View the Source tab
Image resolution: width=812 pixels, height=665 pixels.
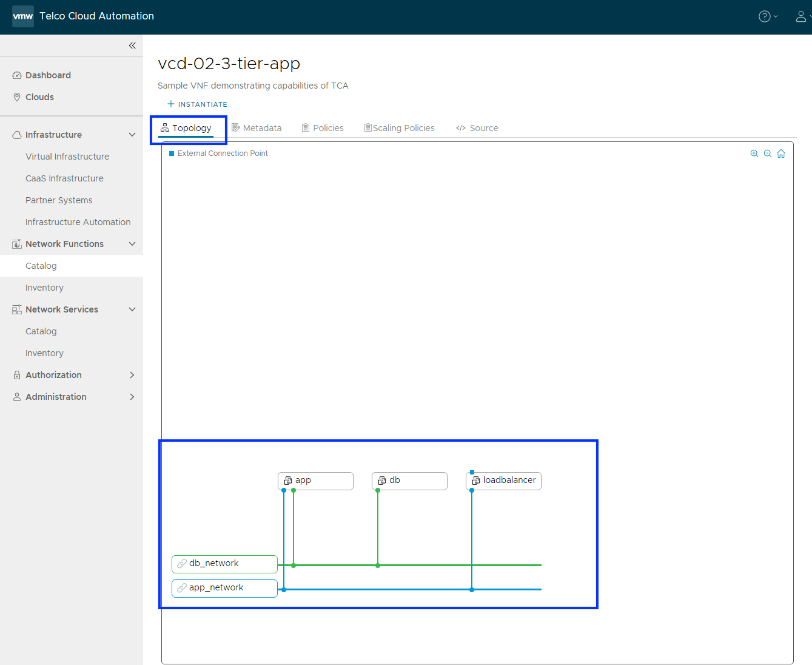click(477, 128)
